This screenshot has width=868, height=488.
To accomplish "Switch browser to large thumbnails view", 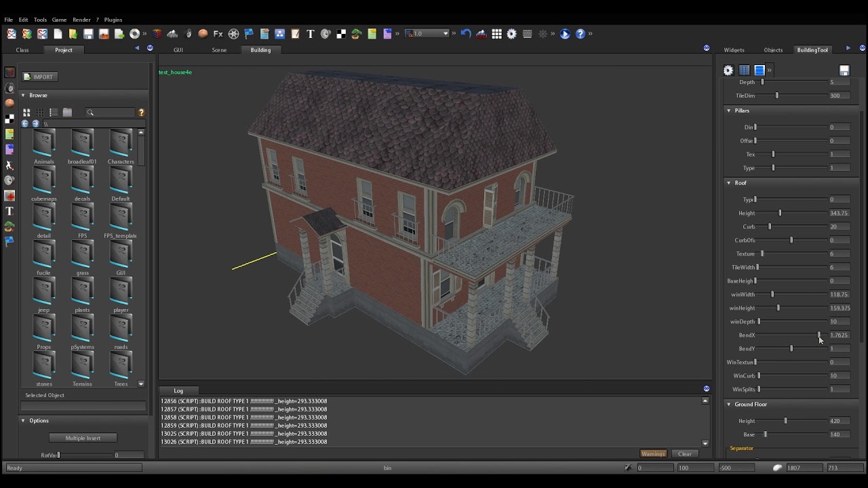I will [26, 113].
